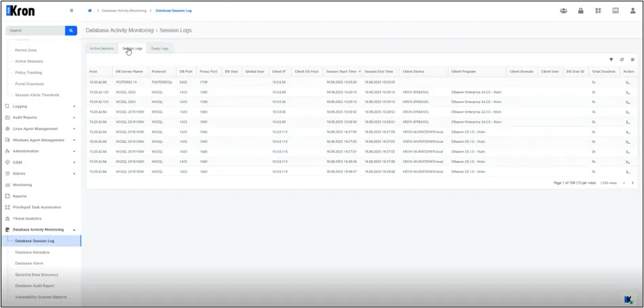Switch to the Active Sessions tab
The image size is (644, 308).
pos(102,48)
